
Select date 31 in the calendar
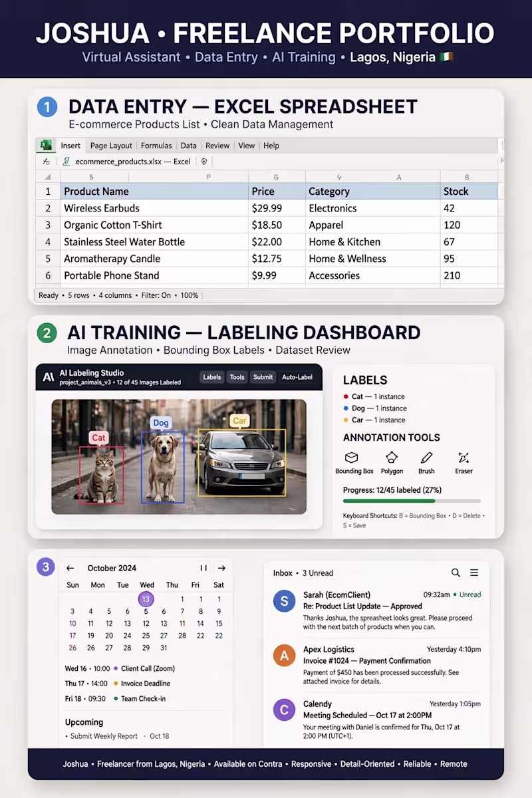coord(164,648)
